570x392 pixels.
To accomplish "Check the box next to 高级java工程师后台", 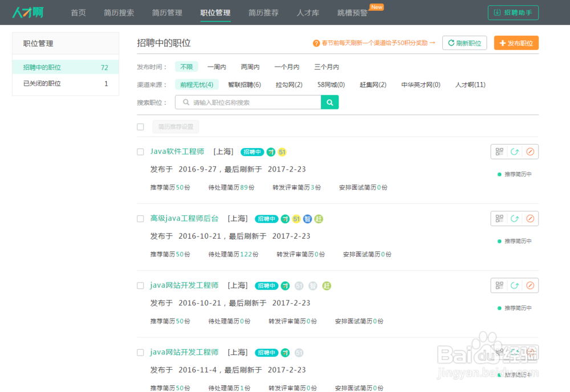I will point(140,219).
